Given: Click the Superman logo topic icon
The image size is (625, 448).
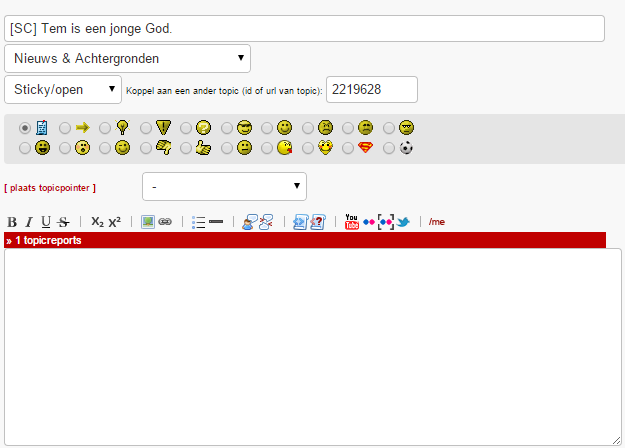Looking at the screenshot, I should 365,148.
